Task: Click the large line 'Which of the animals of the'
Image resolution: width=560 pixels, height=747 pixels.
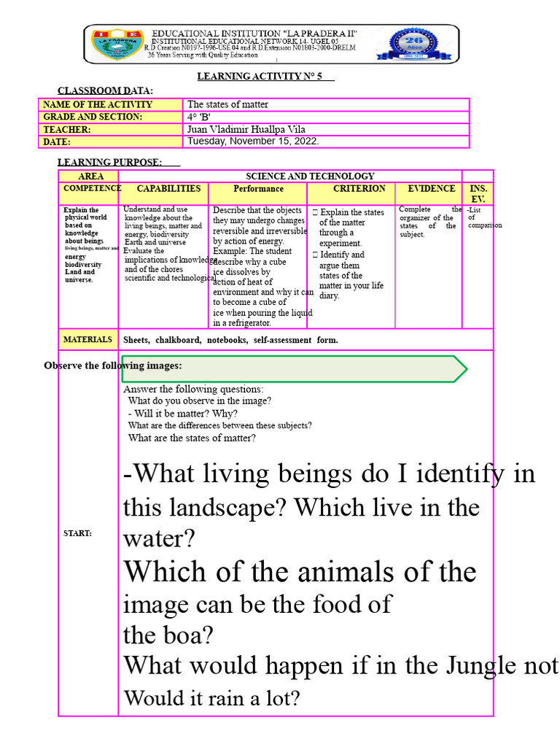Action: [x=300, y=571]
